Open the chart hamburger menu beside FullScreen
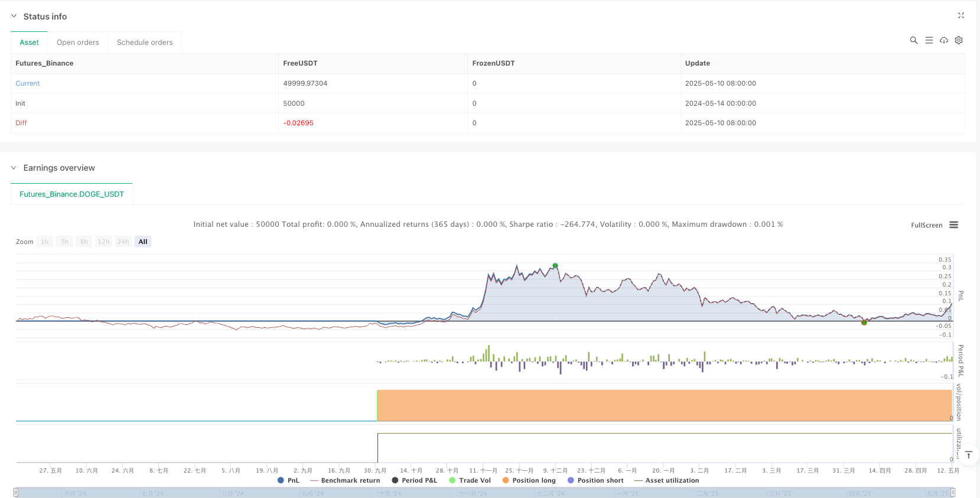Viewport: 980px width, 498px height. coord(953,225)
